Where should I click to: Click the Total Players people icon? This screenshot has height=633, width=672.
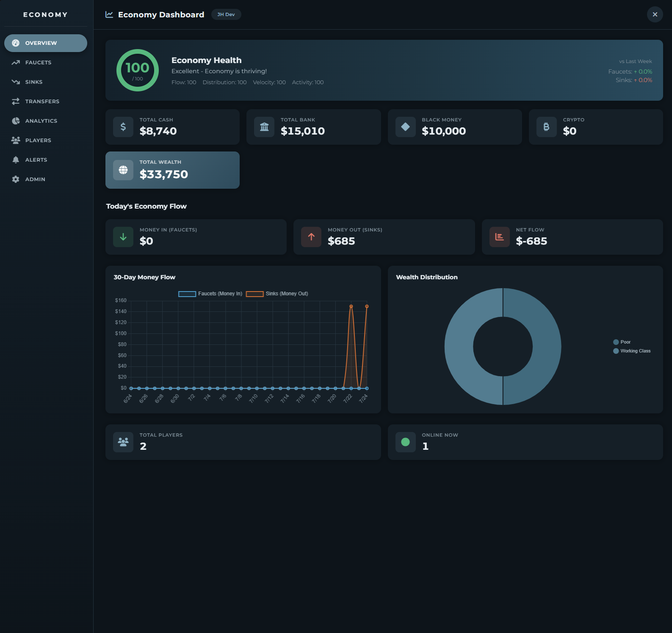point(123,442)
